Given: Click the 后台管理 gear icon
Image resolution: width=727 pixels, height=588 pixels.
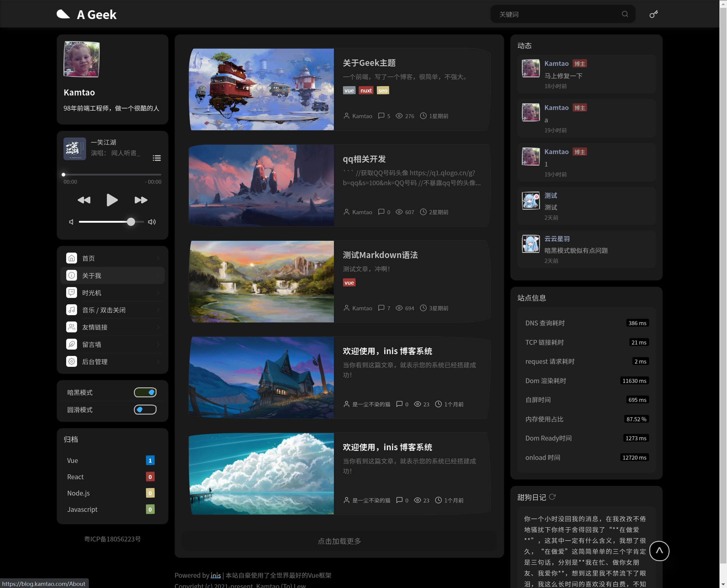Looking at the screenshot, I should pyautogui.click(x=72, y=362).
